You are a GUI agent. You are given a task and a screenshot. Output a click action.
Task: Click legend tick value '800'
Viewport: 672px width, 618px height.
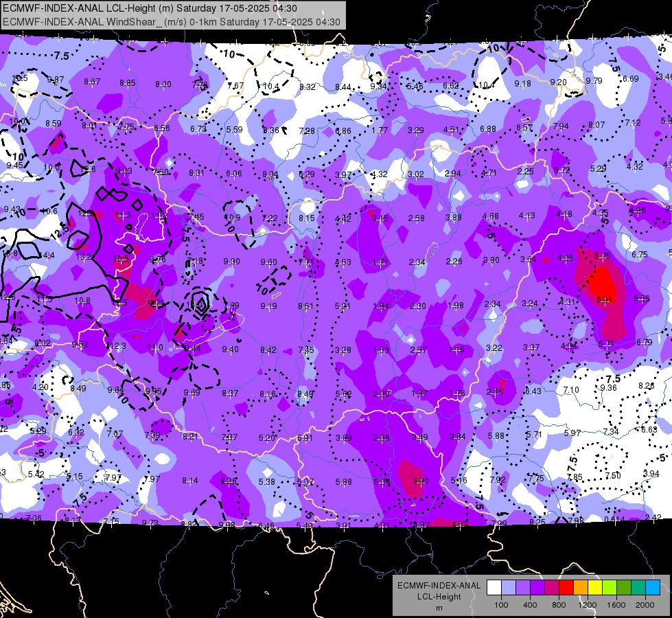(x=559, y=605)
